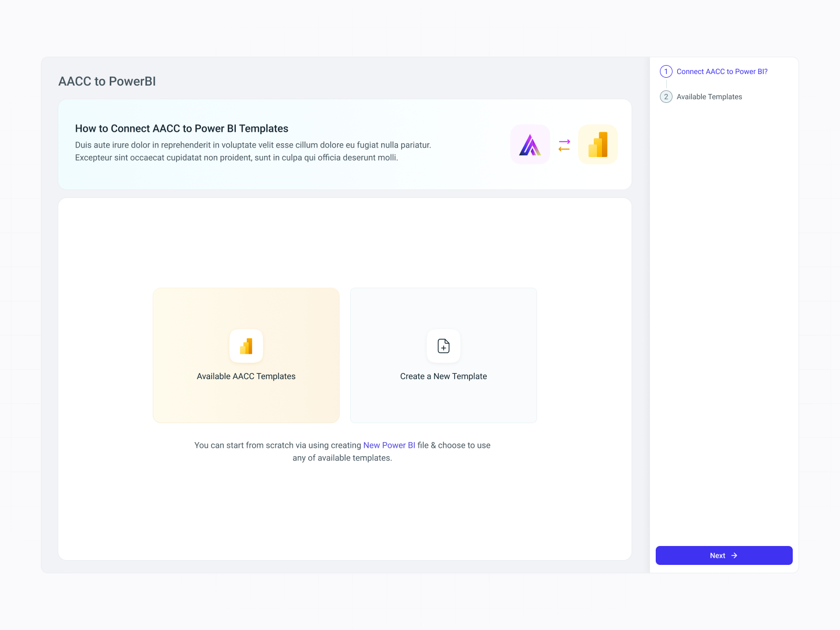This screenshot has height=630, width=840.
Task: Click the Create a New Template label
Action: 444,376
